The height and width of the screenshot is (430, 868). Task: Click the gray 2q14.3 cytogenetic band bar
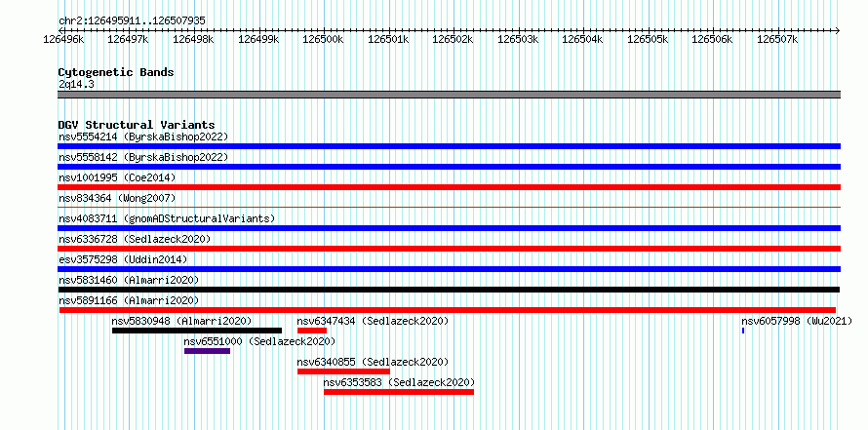tap(449, 95)
